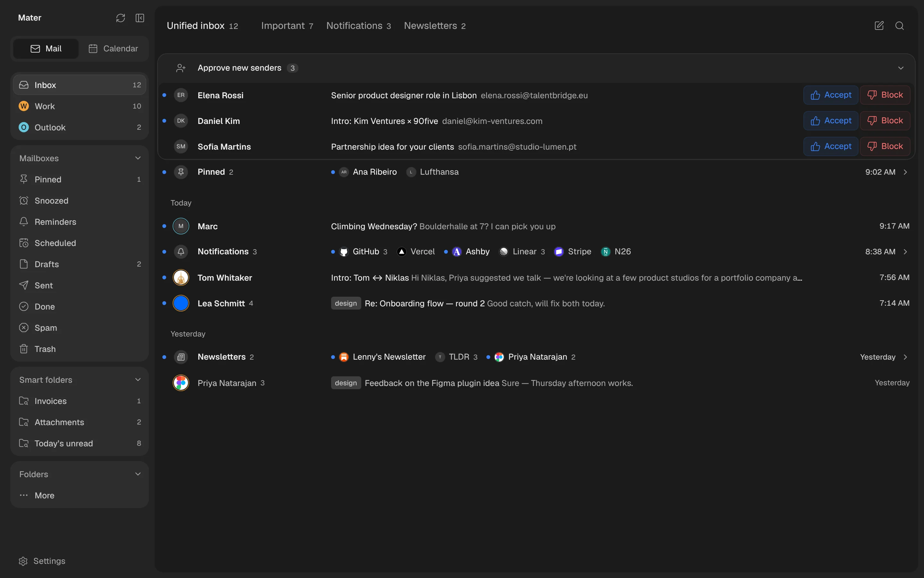Block sender Elena Rossi

(885, 95)
